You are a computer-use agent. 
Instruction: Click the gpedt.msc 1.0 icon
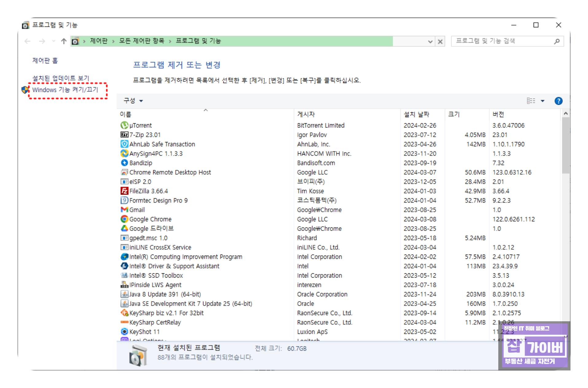click(124, 238)
